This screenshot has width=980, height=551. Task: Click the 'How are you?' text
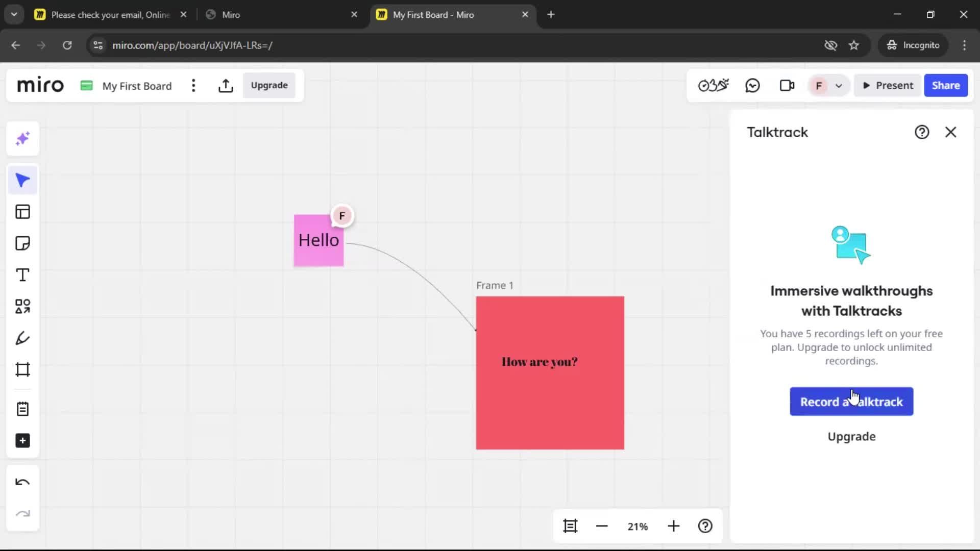pyautogui.click(x=540, y=362)
